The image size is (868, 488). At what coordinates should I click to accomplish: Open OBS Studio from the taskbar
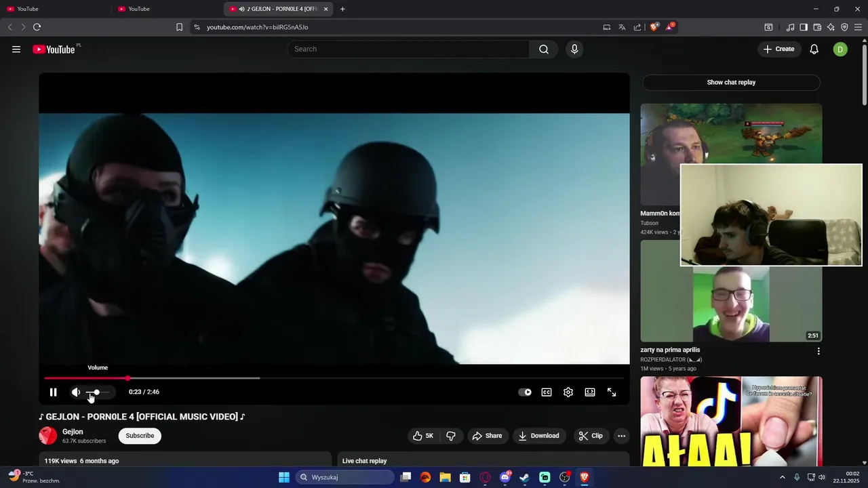(x=564, y=477)
